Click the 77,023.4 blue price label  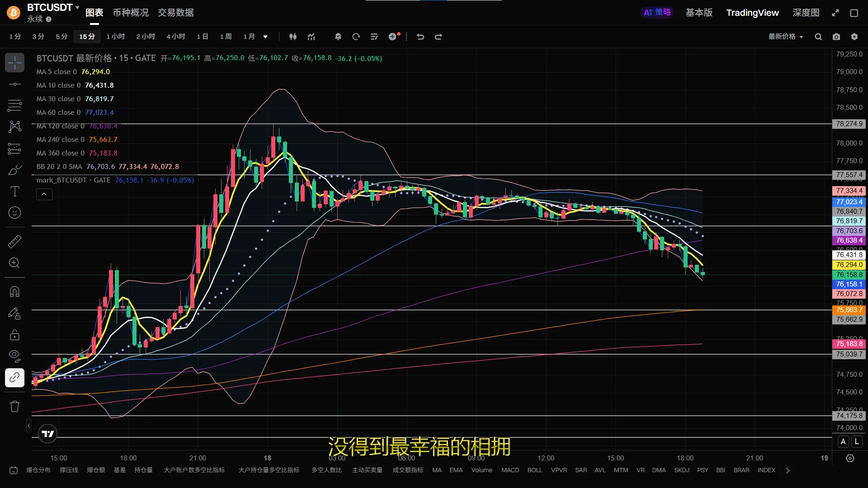click(849, 202)
